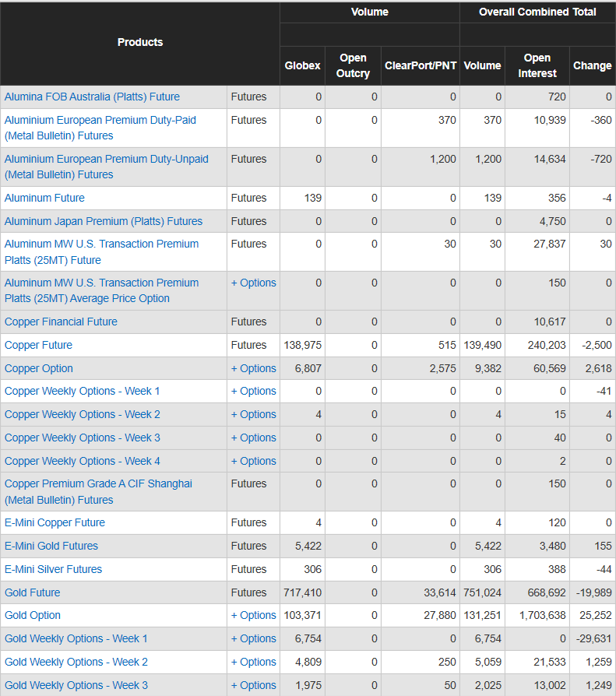The width and height of the screenshot is (616, 696).
Task: Expand + Options for Gold Weekly Week 1
Action: pos(254,638)
